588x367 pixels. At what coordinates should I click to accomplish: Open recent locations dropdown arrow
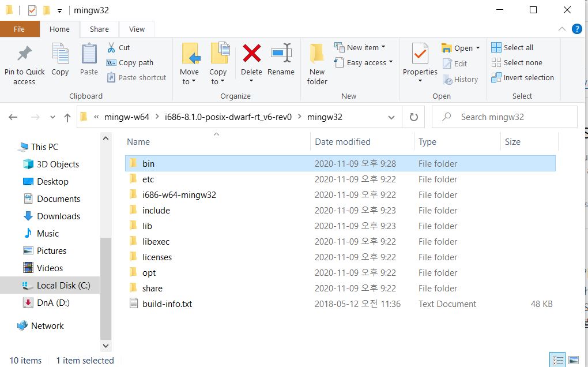(52, 117)
